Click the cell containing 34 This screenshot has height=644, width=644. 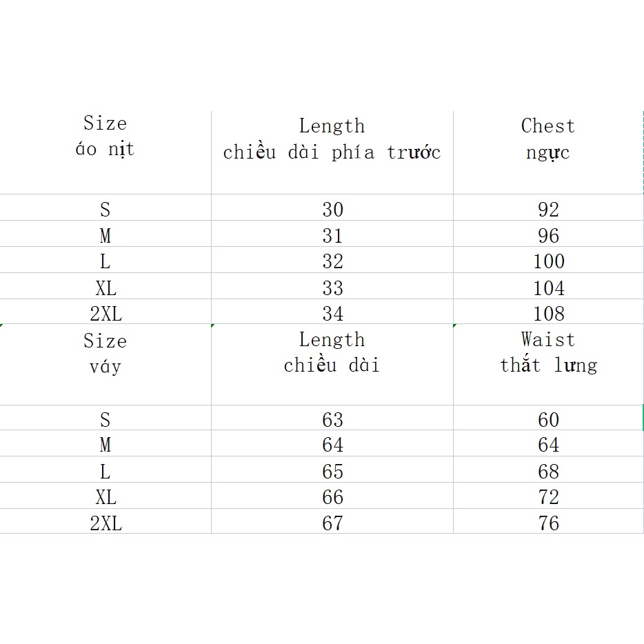pos(332,314)
